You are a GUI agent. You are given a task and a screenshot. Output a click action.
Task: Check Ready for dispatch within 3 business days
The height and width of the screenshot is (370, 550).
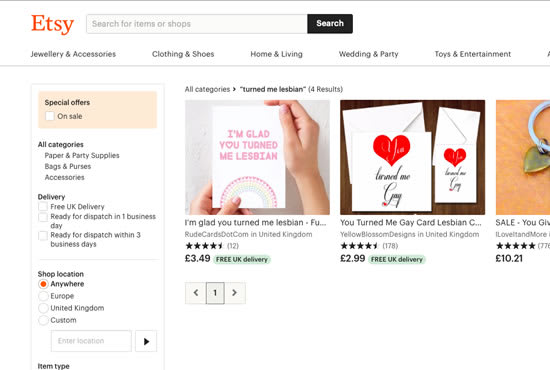tap(43, 235)
